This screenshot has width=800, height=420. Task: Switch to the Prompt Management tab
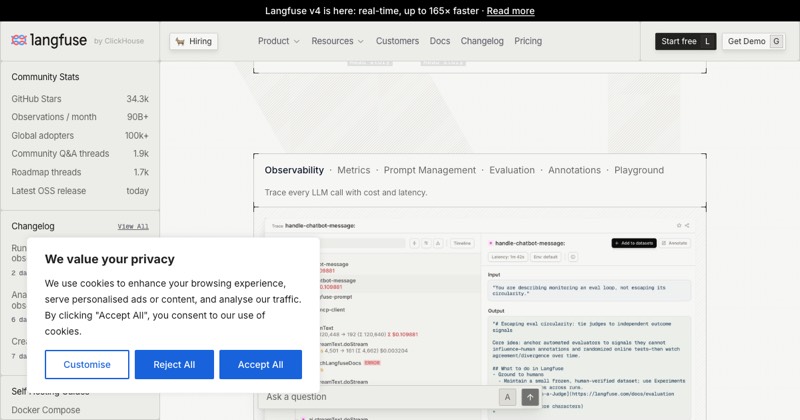tap(430, 170)
